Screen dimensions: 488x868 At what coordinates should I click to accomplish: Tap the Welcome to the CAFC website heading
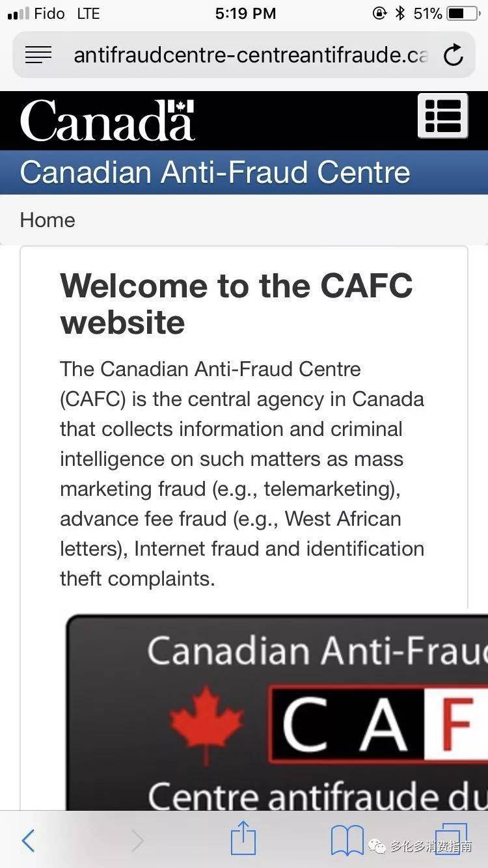click(236, 304)
